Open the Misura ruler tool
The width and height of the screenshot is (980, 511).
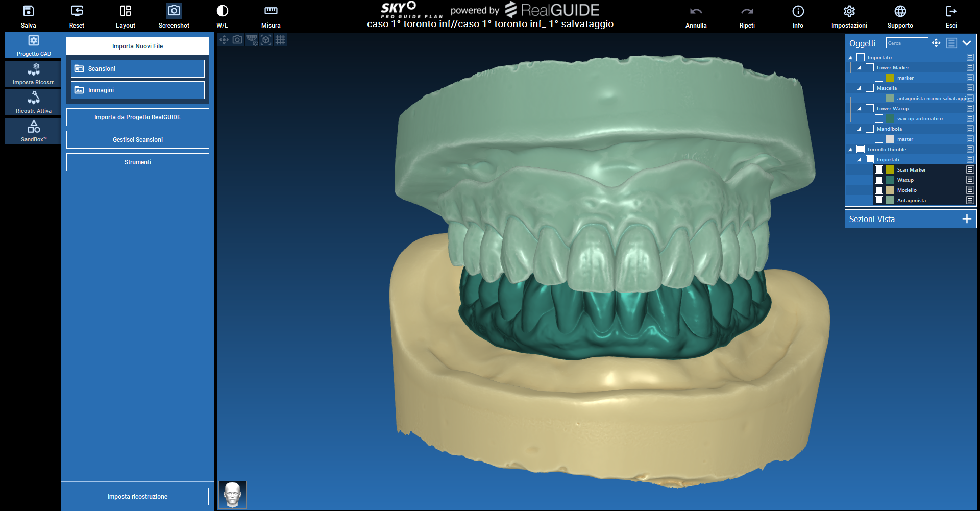pyautogui.click(x=271, y=16)
